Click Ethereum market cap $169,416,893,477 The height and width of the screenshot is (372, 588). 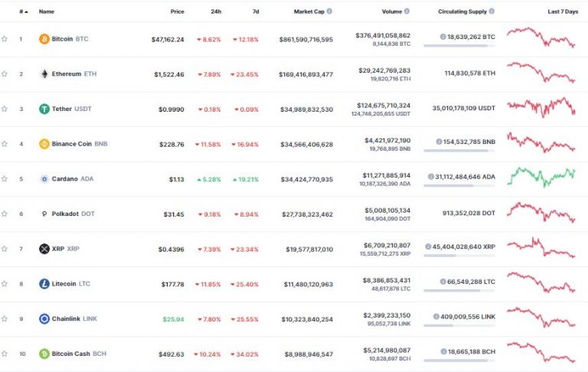[305, 74]
